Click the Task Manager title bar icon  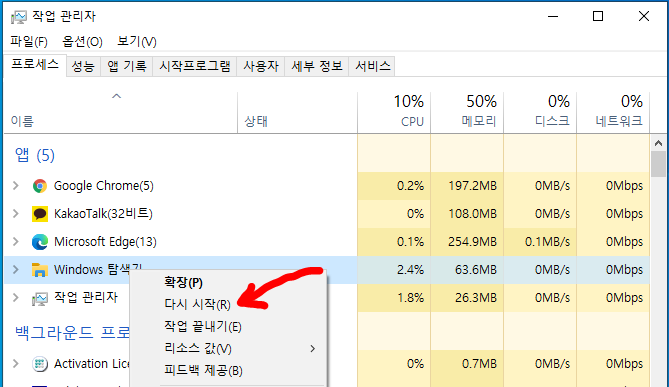[18, 17]
